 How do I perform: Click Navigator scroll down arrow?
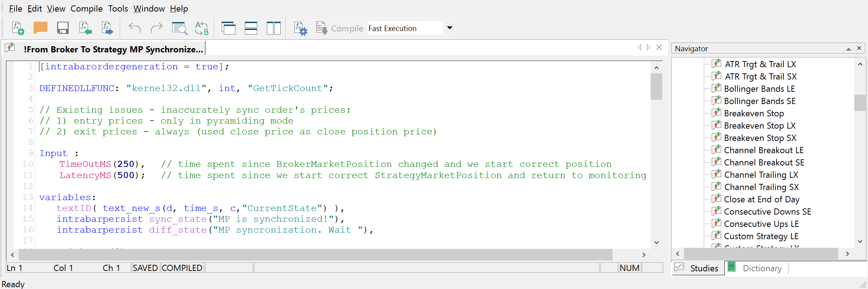point(860,241)
